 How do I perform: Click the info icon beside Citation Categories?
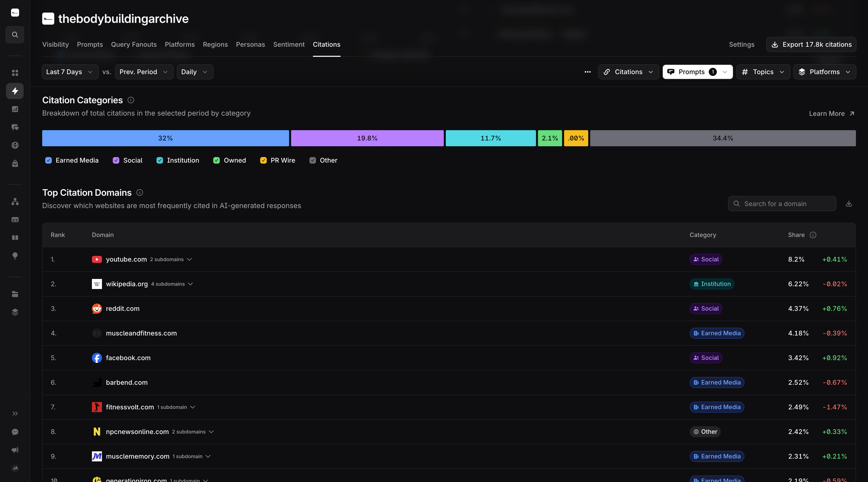click(131, 100)
